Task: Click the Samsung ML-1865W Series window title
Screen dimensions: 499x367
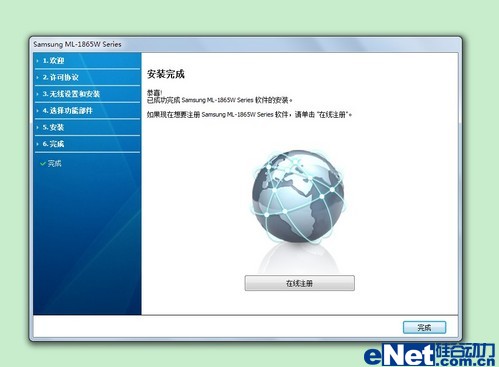Action: pos(77,44)
